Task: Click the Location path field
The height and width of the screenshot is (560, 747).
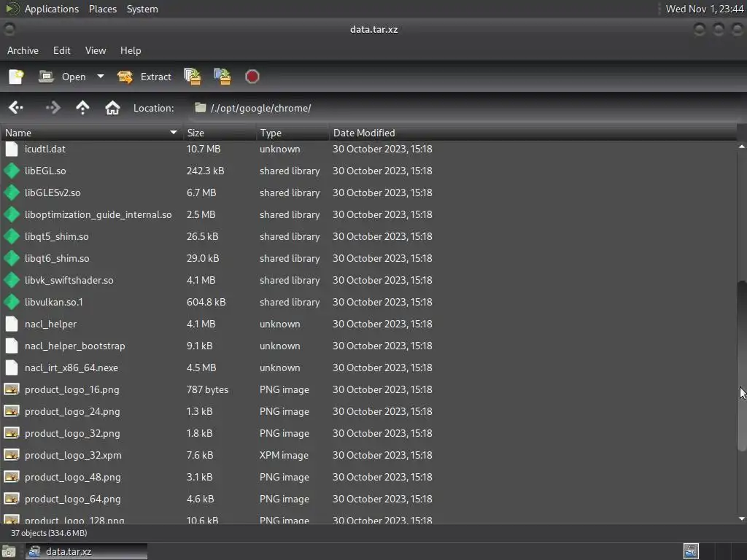Action: [467, 108]
